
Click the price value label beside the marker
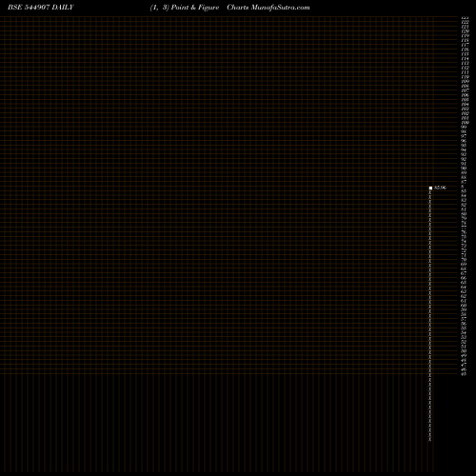coord(440,188)
